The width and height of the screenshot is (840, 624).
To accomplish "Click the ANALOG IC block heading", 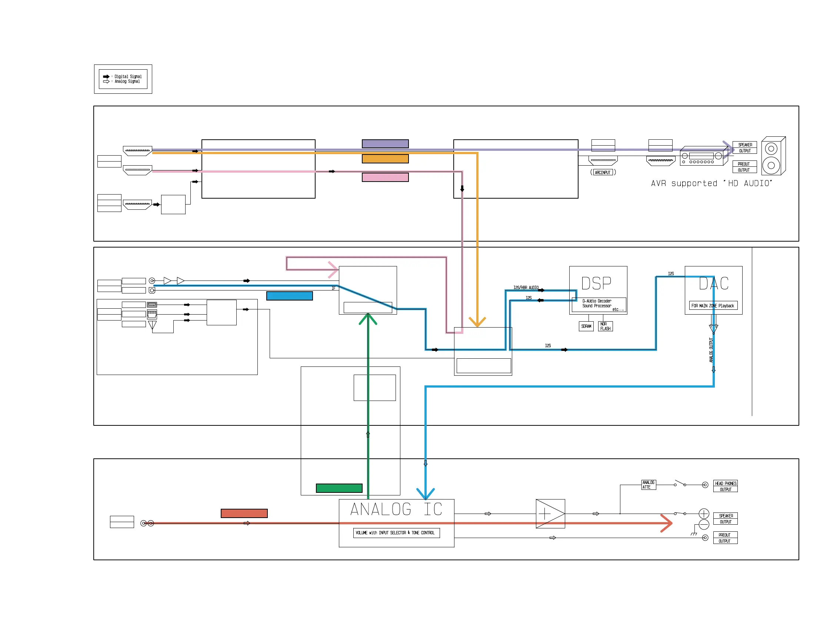I will tap(396, 509).
